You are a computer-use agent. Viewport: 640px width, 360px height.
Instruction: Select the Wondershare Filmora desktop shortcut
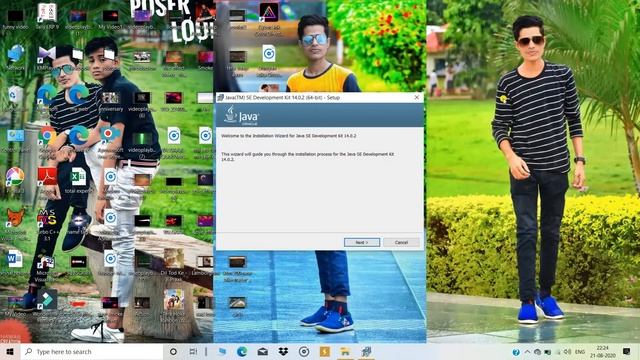(x=47, y=304)
